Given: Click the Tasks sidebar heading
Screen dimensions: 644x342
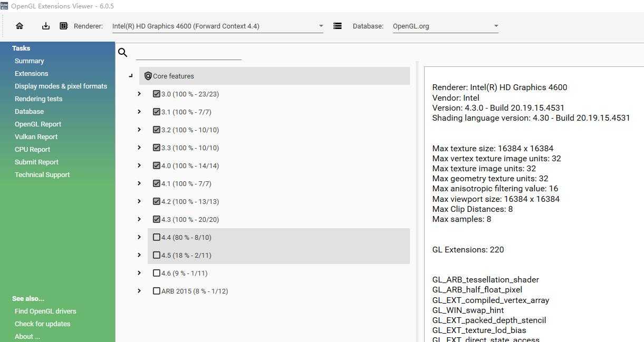Looking at the screenshot, I should pos(21,48).
